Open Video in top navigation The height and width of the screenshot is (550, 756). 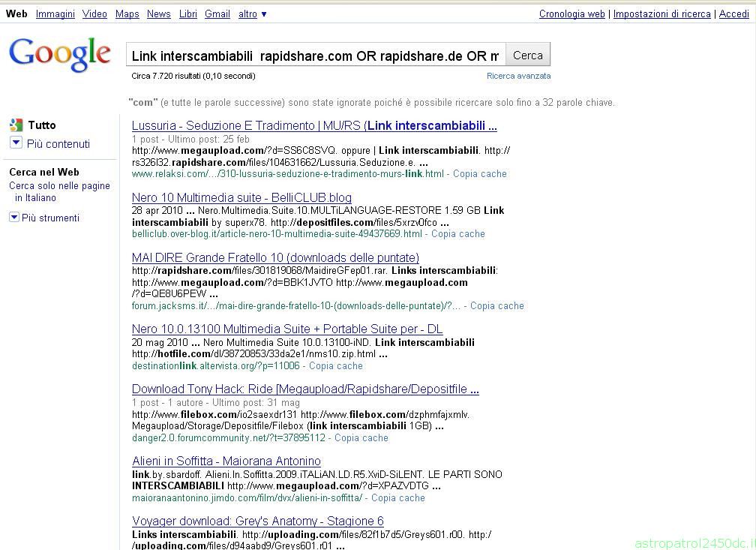[94, 14]
